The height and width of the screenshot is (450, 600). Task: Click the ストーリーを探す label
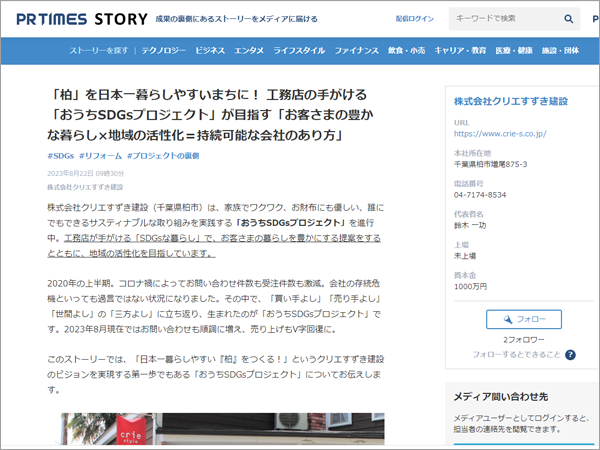tap(99, 51)
